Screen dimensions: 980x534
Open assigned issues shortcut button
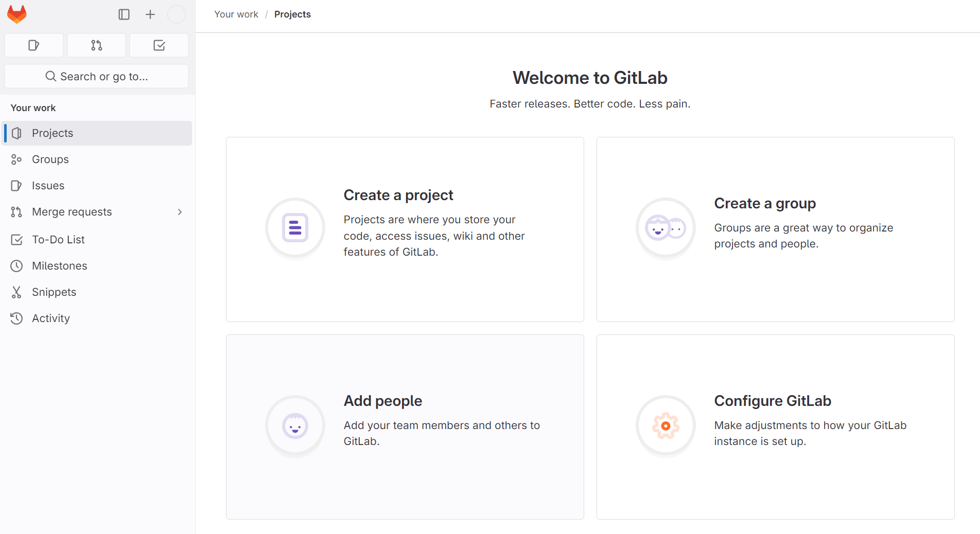click(34, 45)
